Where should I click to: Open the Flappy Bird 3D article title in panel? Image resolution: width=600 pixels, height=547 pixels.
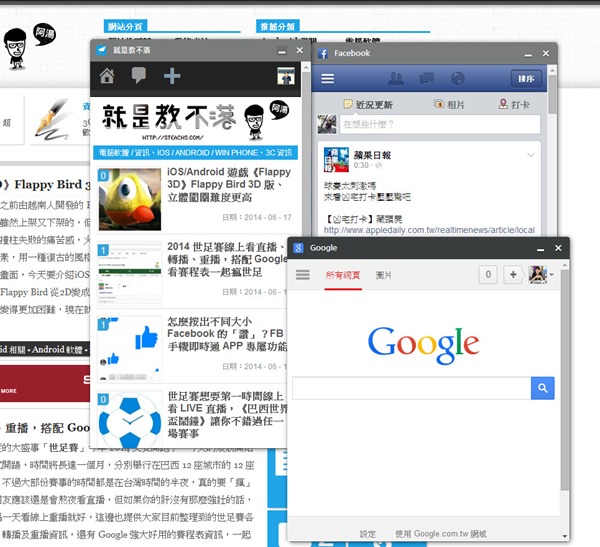pyautogui.click(x=229, y=185)
